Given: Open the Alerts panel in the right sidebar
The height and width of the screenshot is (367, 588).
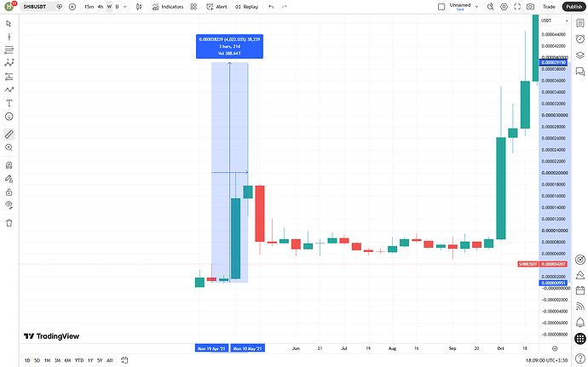Looking at the screenshot, I should tap(580, 38).
